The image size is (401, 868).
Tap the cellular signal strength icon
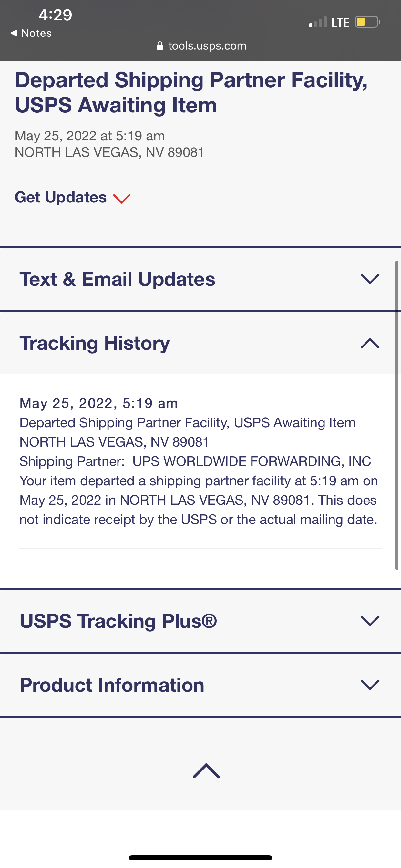pos(318,22)
